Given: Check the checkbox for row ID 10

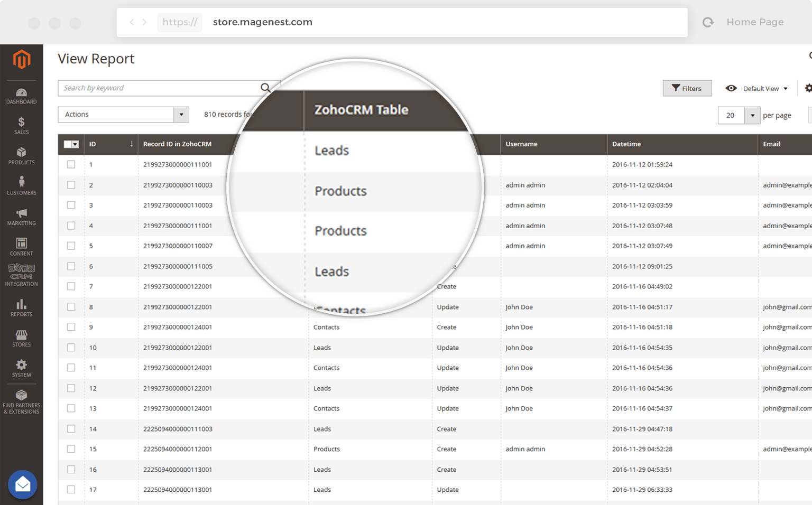Looking at the screenshot, I should pyautogui.click(x=71, y=348).
